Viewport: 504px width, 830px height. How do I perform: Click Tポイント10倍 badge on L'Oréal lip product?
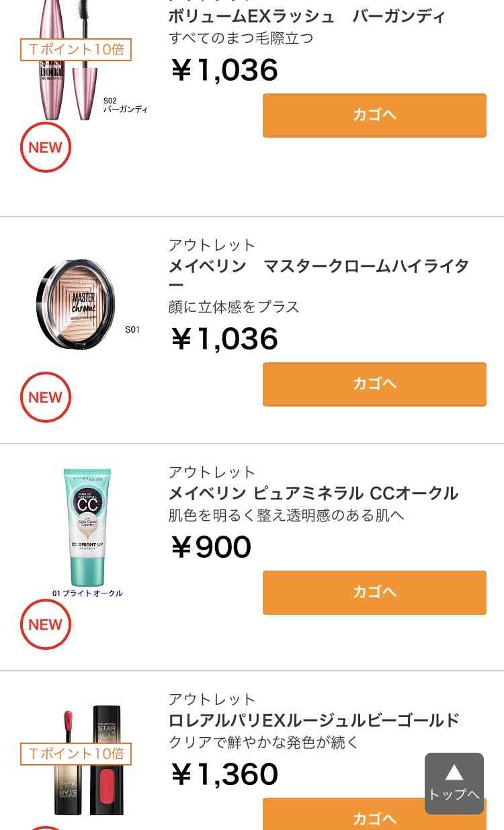coord(76,754)
